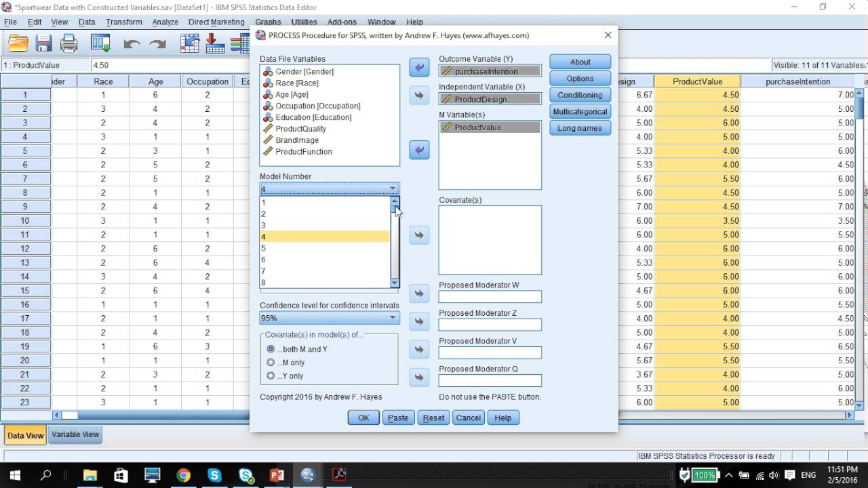Click the Go to case icon
Viewport: 868px width, 488px height.
tap(190, 44)
